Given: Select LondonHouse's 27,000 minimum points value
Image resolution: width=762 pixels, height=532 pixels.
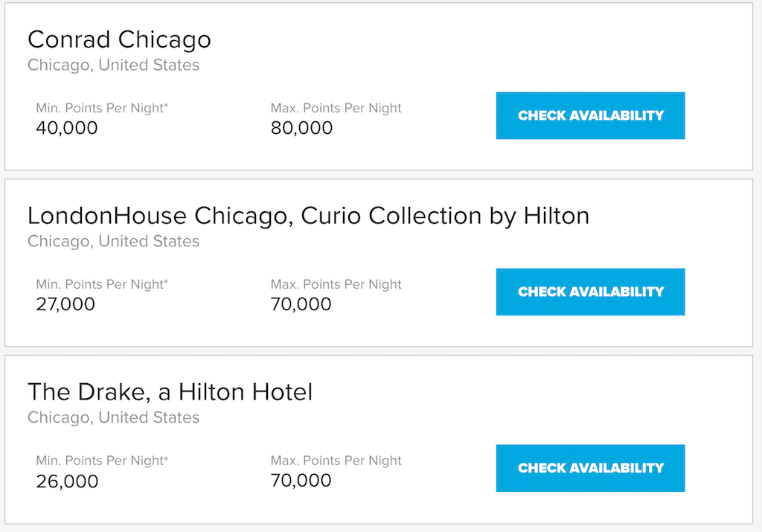Looking at the screenshot, I should pyautogui.click(x=65, y=304).
